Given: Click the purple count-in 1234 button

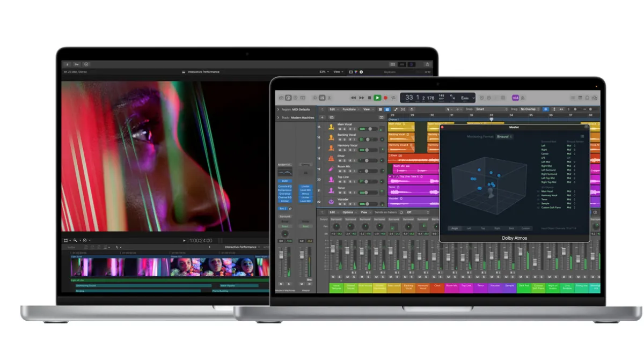Looking at the screenshot, I should click(515, 98).
